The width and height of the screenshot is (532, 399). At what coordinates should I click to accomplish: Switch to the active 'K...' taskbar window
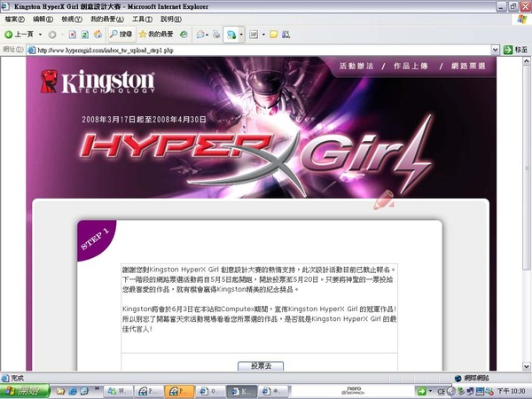point(241,391)
